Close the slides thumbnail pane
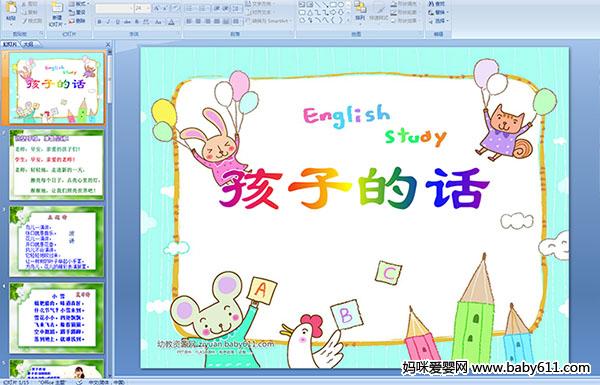Screen dimensions: 600x385 click(108, 44)
